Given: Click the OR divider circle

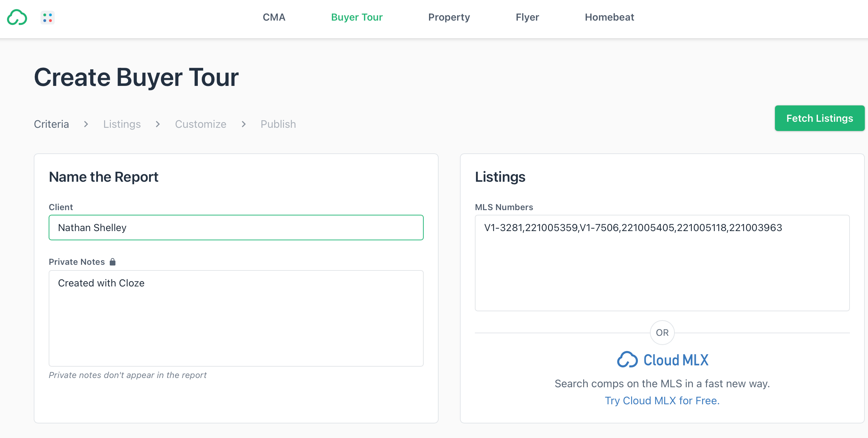Looking at the screenshot, I should [x=662, y=333].
